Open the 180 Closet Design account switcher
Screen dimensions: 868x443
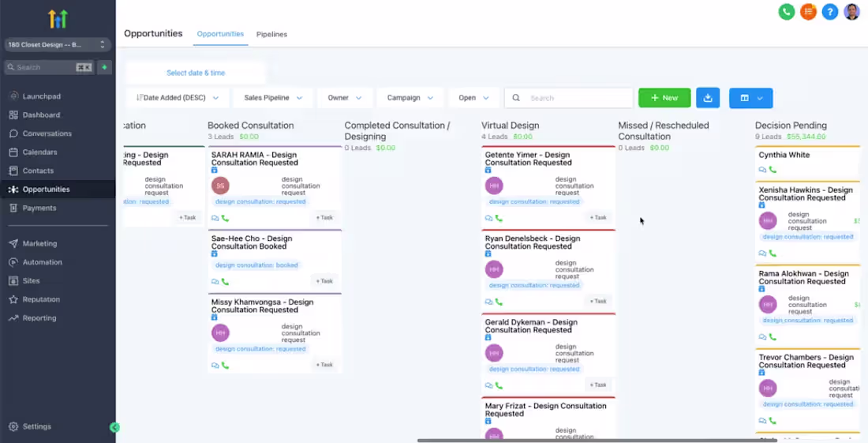pos(57,45)
